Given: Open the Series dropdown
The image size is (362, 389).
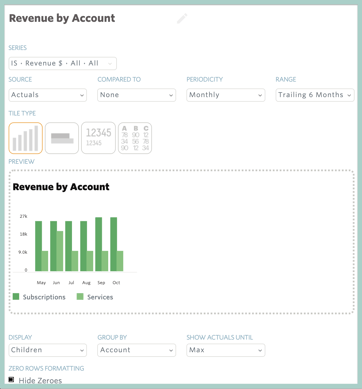Looking at the screenshot, I should [x=63, y=63].
